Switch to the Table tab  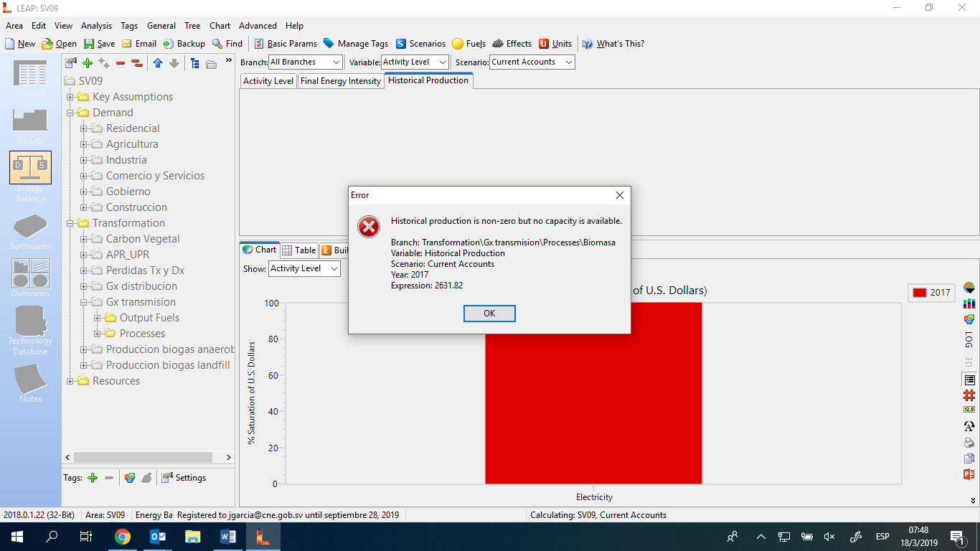coord(298,250)
